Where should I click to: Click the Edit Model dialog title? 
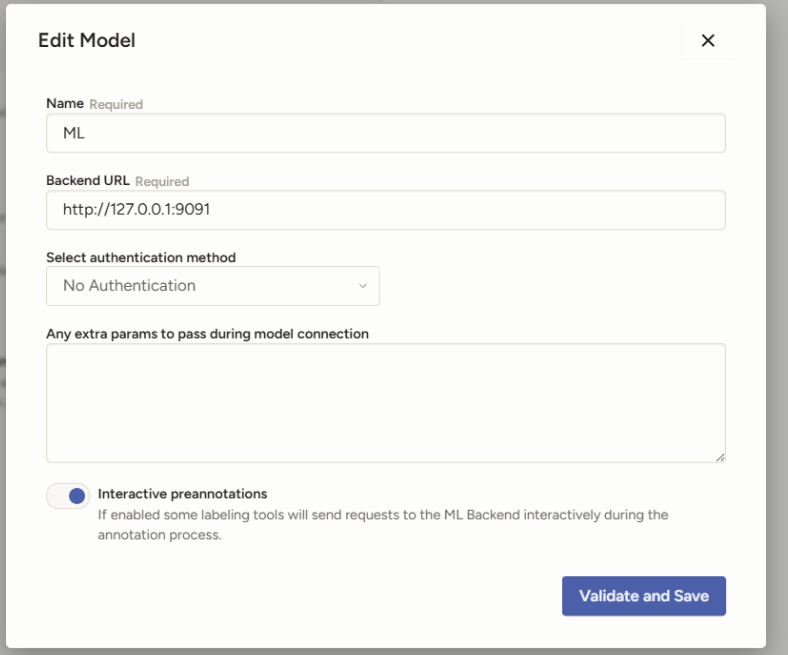(87, 40)
